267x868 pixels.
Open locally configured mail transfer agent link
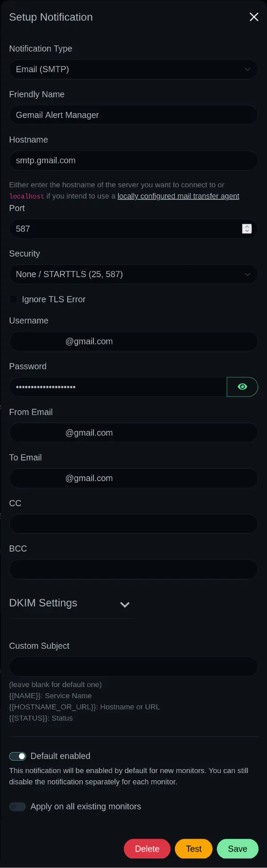(x=178, y=196)
